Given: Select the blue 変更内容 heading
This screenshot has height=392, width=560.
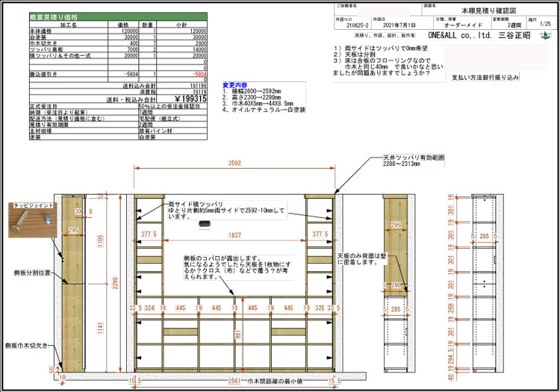Looking at the screenshot, I should 238,85.
